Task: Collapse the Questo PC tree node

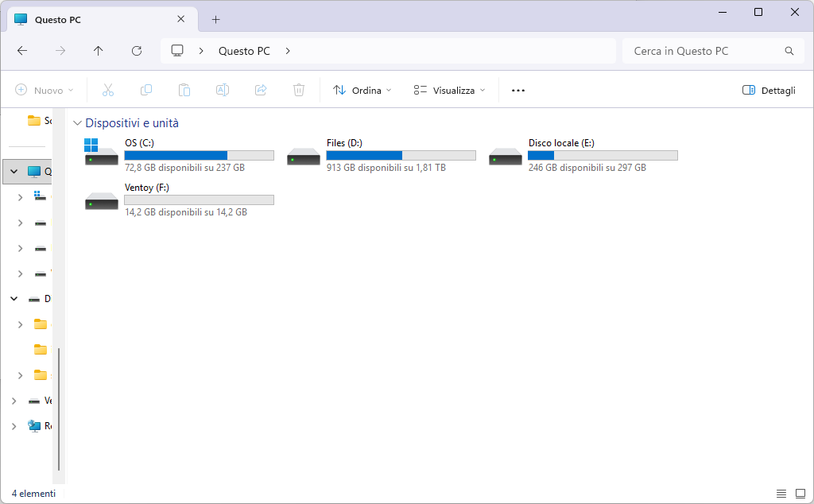Action: pyautogui.click(x=14, y=171)
